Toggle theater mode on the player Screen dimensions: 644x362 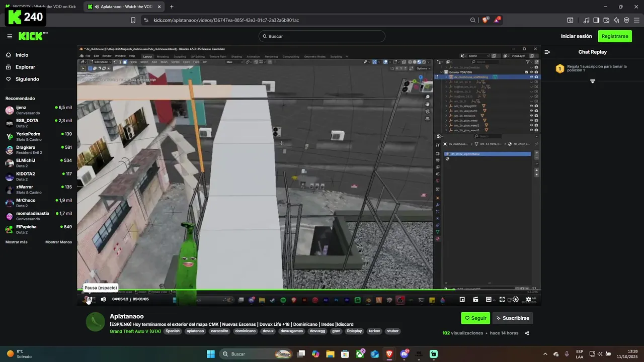click(x=489, y=299)
